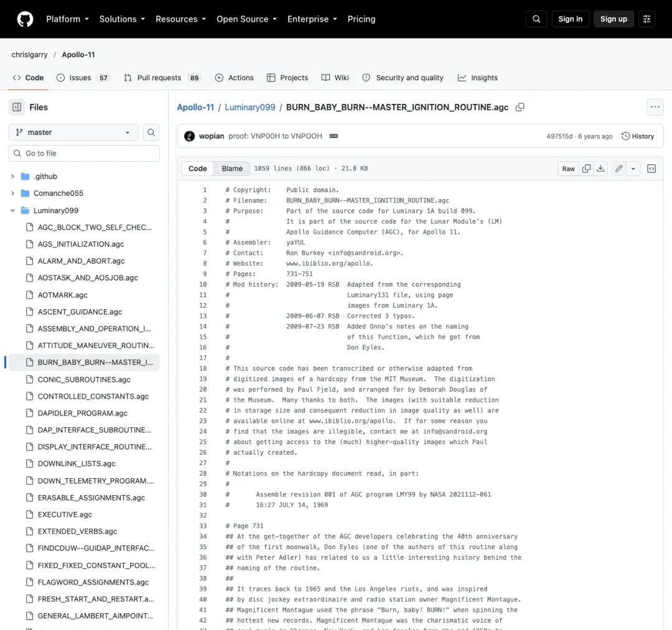Open the Projects tab
Viewport: 672px width, 630px height.
click(287, 78)
